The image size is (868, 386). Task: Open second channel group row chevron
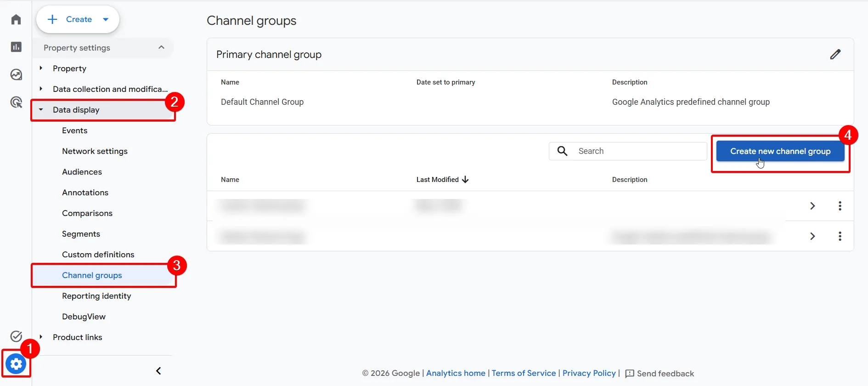812,236
